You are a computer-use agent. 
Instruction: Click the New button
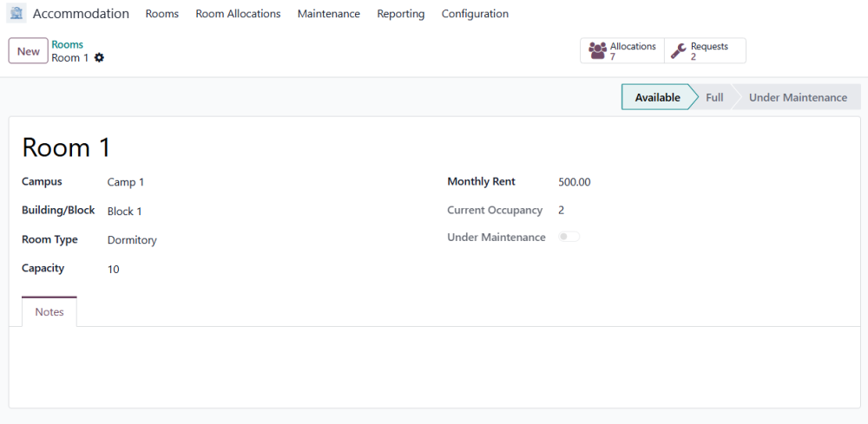[29, 51]
